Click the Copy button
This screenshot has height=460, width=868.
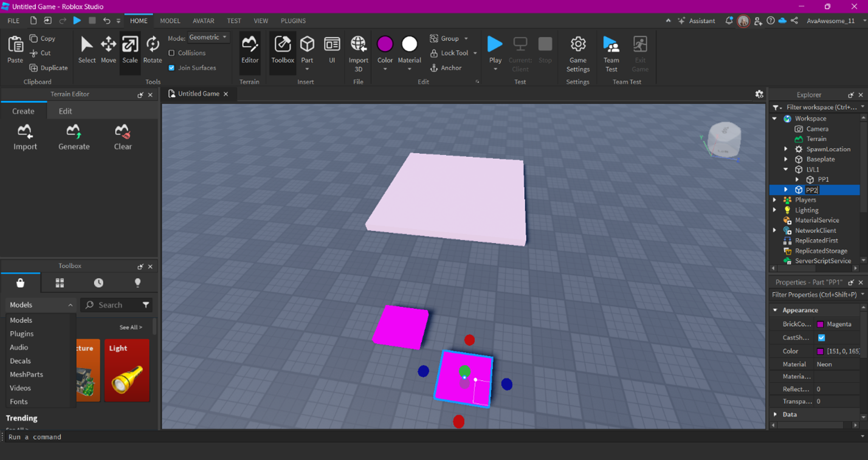[42, 38]
